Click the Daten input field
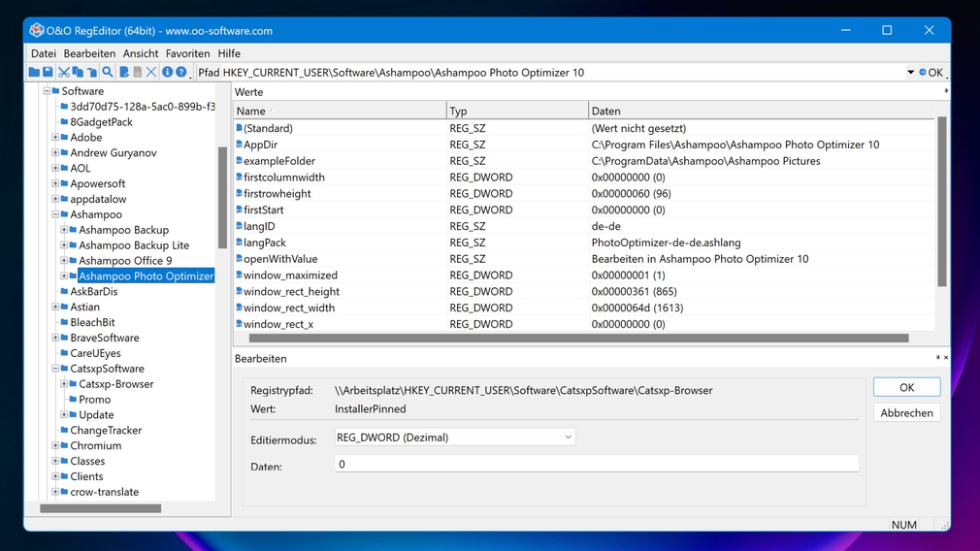The image size is (980, 551). (x=597, y=464)
